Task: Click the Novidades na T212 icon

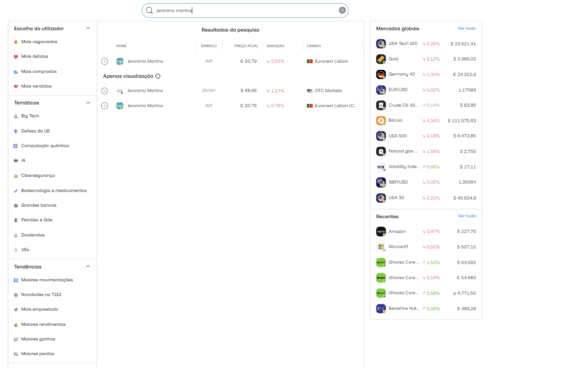Action: click(15, 295)
